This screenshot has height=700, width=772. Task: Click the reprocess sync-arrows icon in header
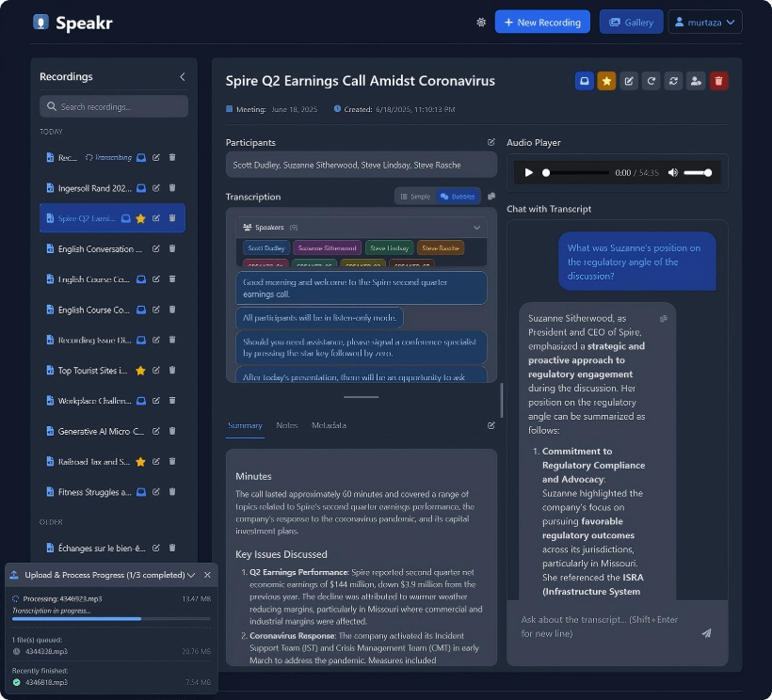673,81
